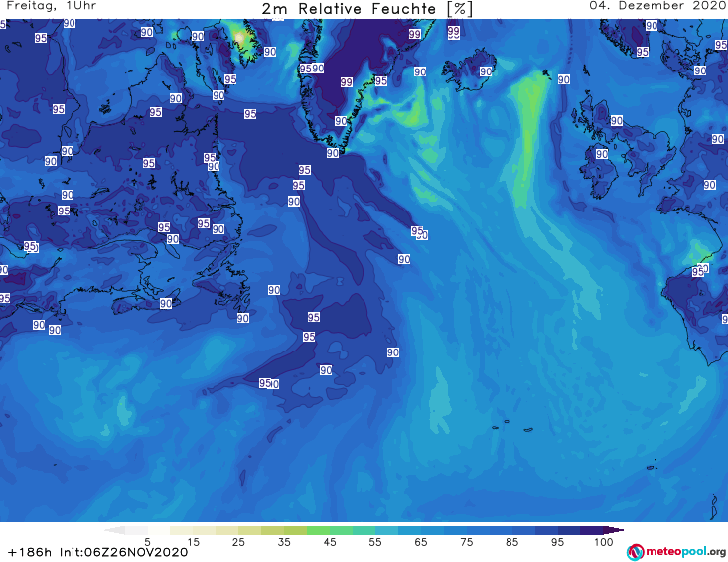Pick the pale gray arrow tip of the colorbar
728x562 pixels.
[114, 530]
